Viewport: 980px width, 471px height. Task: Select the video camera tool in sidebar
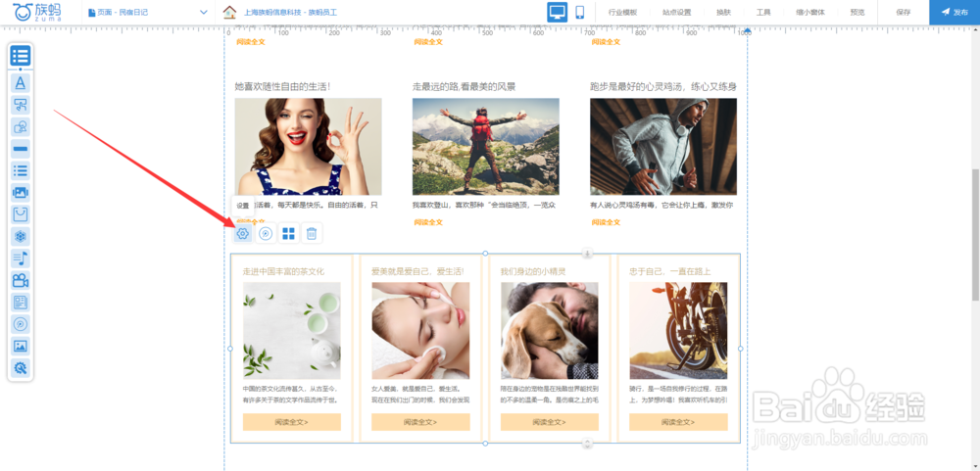(20, 280)
